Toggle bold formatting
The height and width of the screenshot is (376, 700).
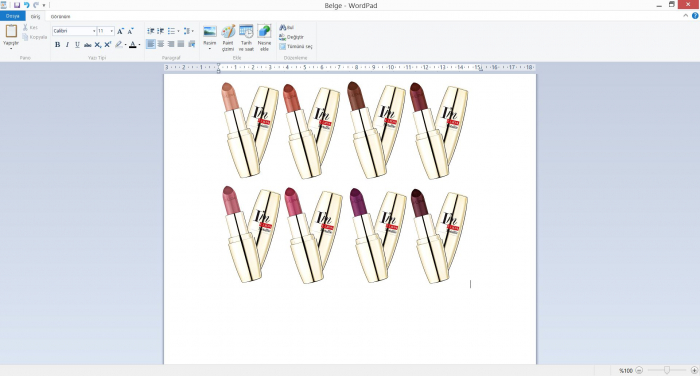tap(57, 45)
